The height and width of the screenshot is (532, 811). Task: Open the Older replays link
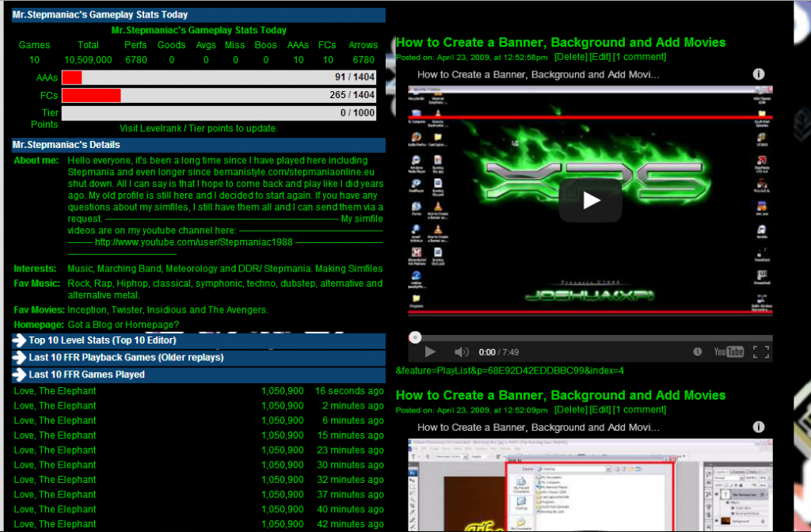pos(190,357)
